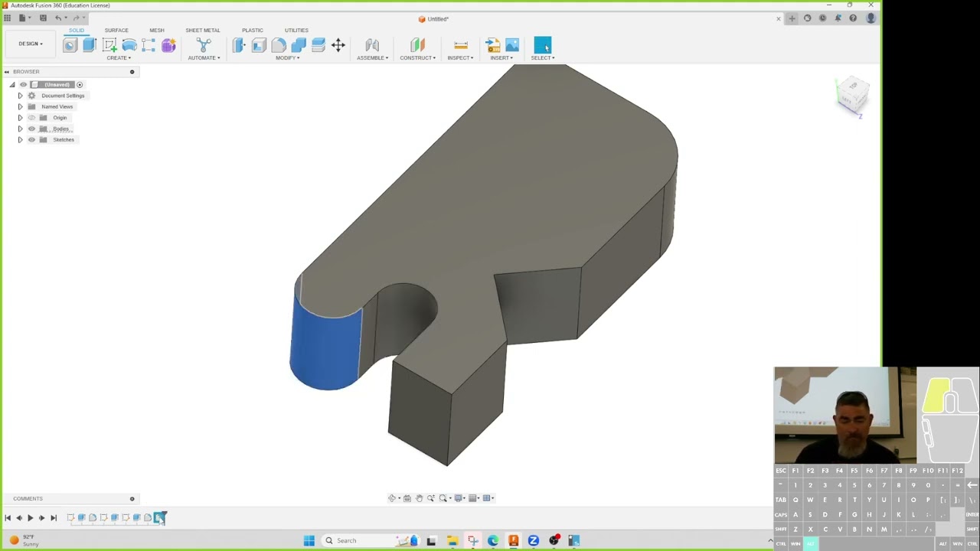Collapse the Browser panel arrows
Image resolution: width=980 pixels, height=551 pixels.
pyautogui.click(x=7, y=72)
